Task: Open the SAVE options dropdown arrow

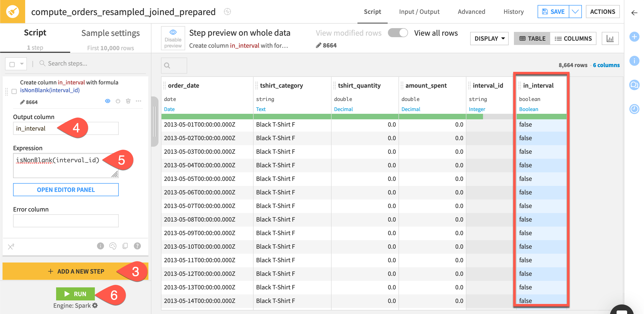Action: coord(575,12)
